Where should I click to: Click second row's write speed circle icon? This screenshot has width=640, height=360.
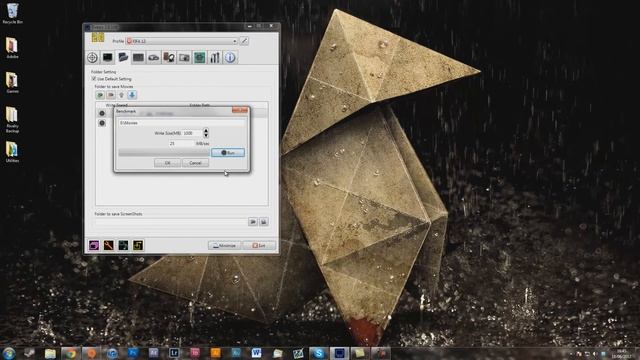tap(102, 123)
